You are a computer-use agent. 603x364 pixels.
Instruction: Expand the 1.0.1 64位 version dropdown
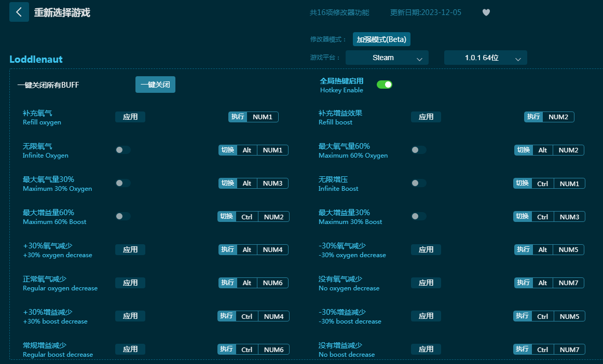pos(485,58)
